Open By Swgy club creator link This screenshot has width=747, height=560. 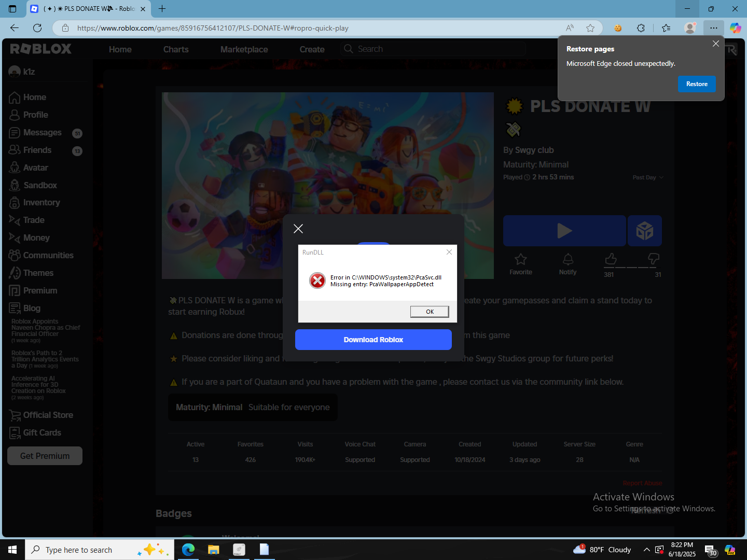534,150
